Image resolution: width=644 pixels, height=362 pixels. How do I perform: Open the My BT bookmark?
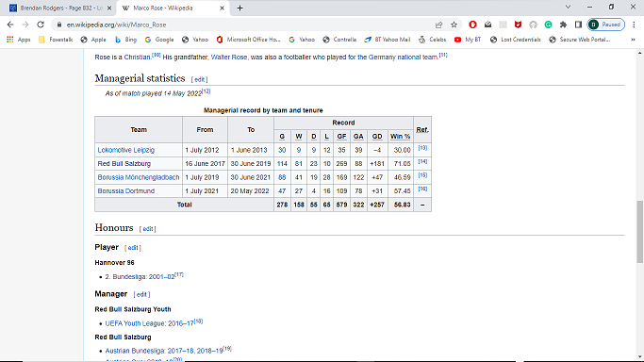468,40
